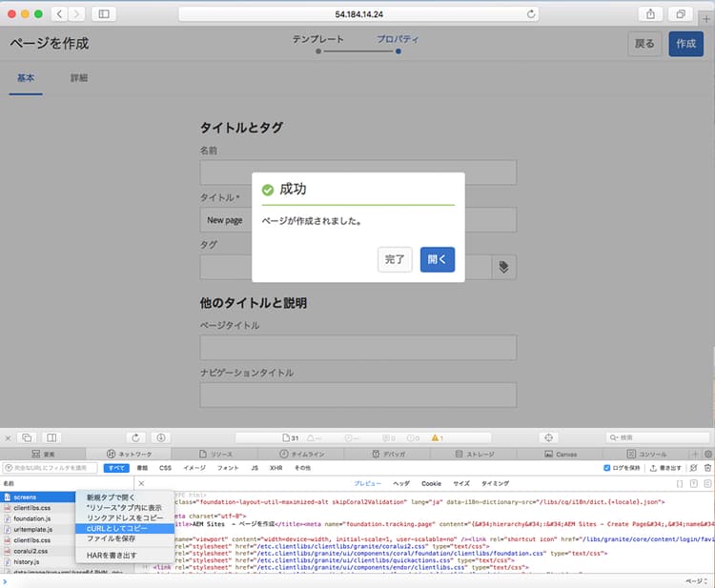Switch to the '詳細' tab

79,78
